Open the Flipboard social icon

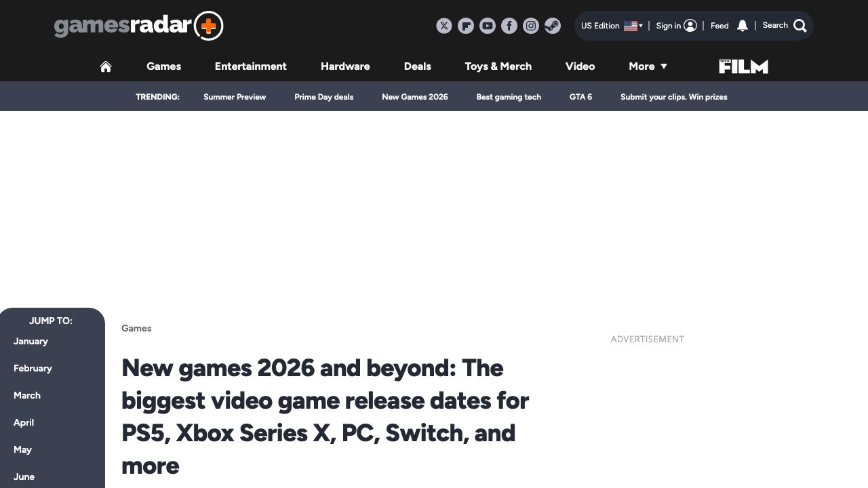[466, 26]
